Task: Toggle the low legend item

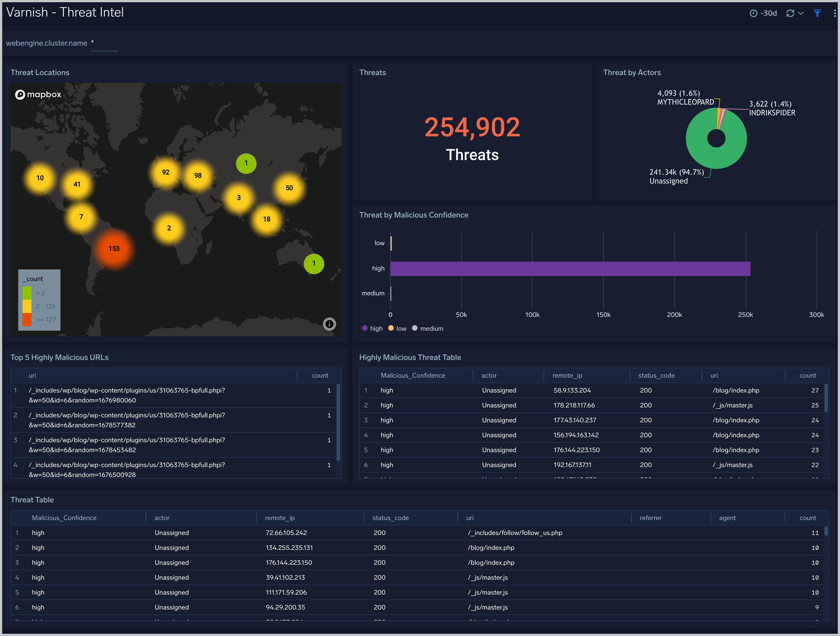Action: [397, 328]
